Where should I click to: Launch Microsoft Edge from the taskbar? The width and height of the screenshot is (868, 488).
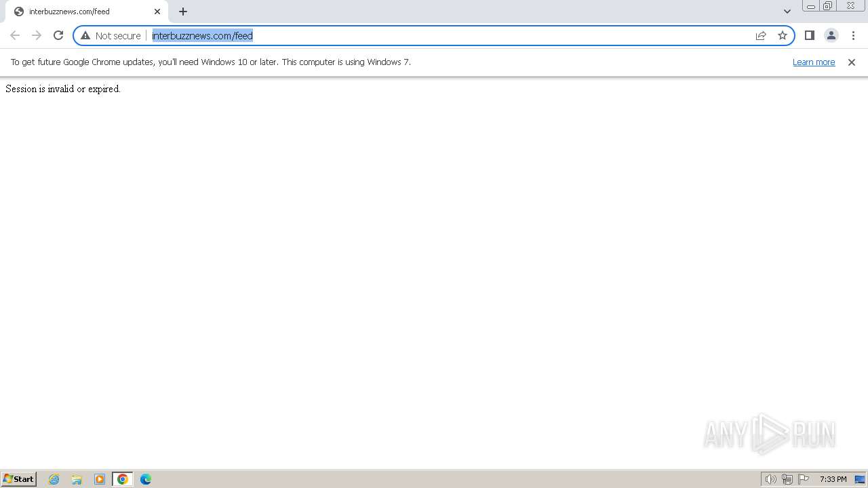[x=146, y=479]
